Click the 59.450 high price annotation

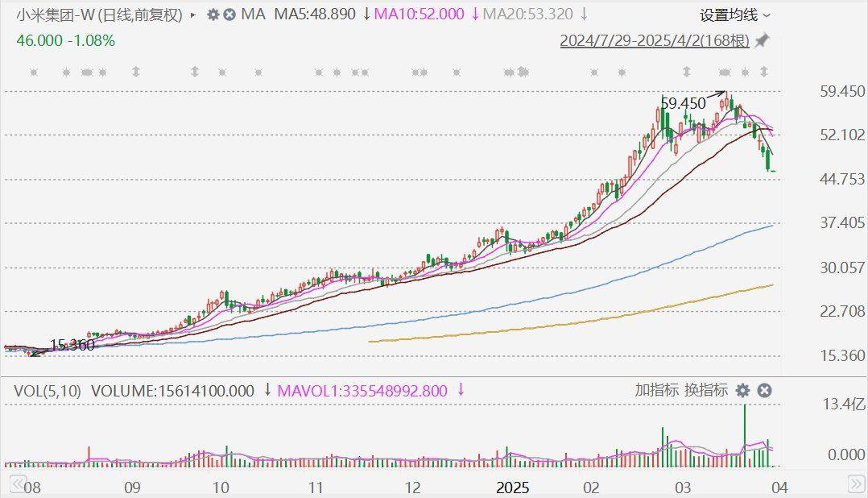[683, 103]
